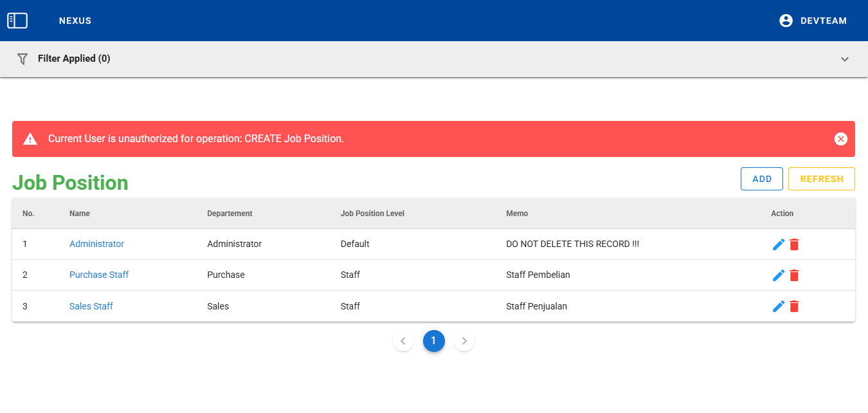Expand the Filter Applied panel chevron
The image size is (868, 413).
coord(845,59)
